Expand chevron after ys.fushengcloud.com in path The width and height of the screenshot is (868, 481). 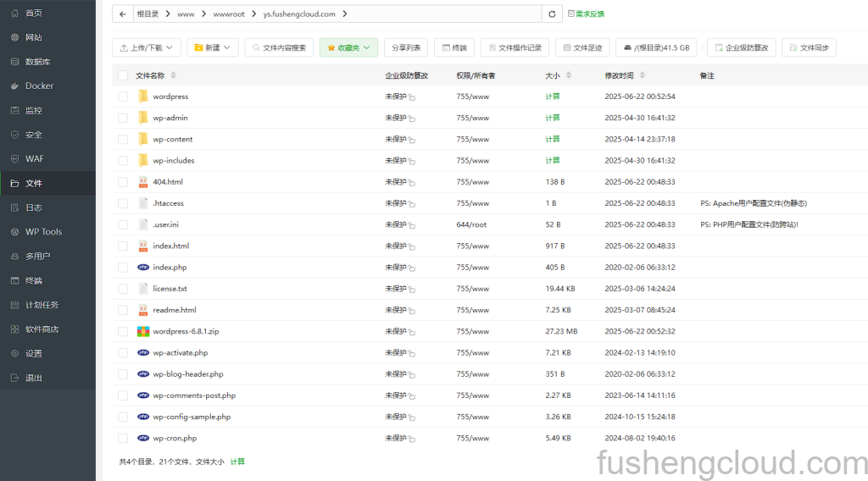345,14
